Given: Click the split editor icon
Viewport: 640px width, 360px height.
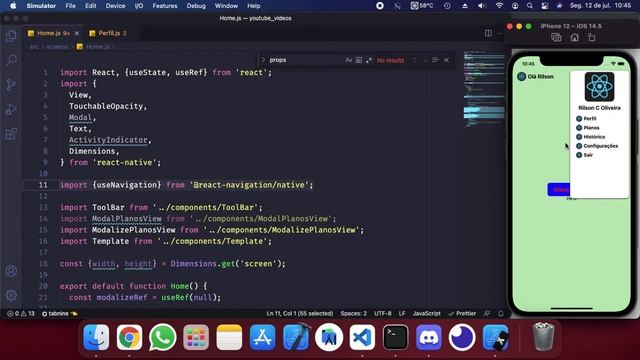Looking at the screenshot, I should coord(488,33).
